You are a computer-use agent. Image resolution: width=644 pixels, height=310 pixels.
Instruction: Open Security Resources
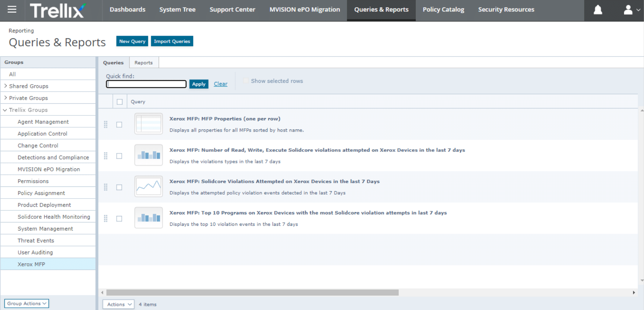pyautogui.click(x=506, y=10)
